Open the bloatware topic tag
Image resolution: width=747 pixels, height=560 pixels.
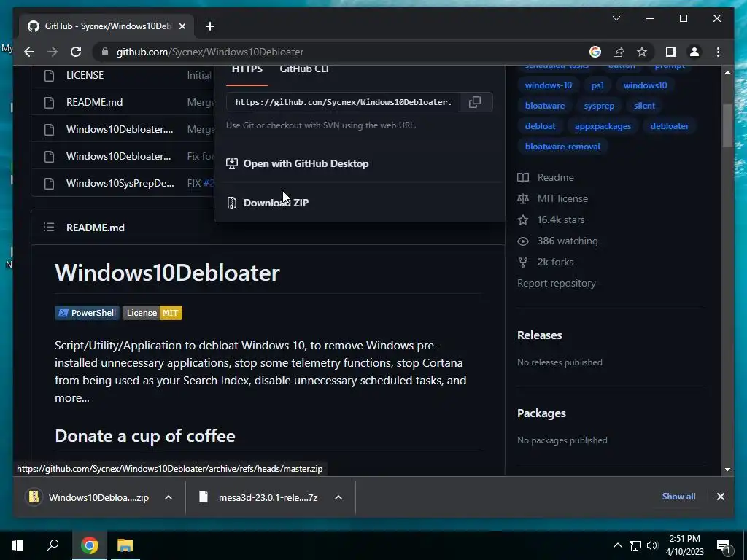pos(544,106)
